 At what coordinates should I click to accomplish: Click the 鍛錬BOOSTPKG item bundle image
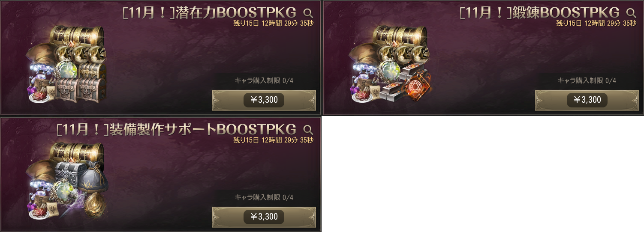pyautogui.click(x=390, y=65)
